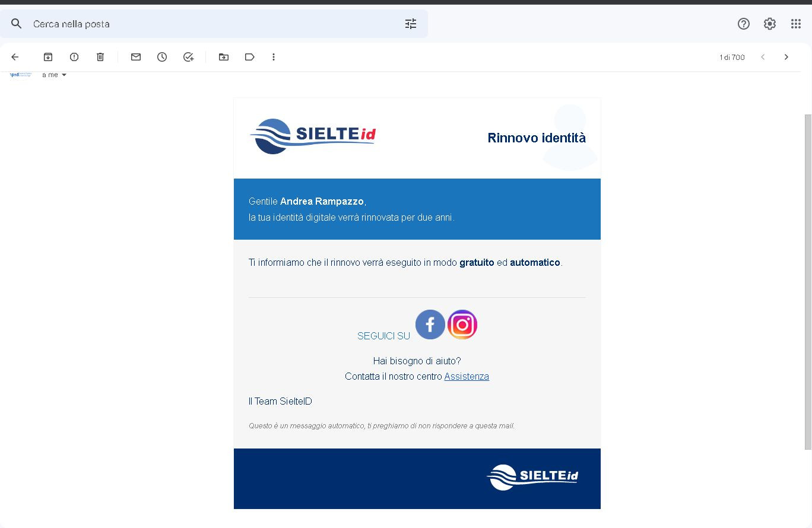Click the "SEGUICI SU" text
This screenshot has height=528, width=812.
(x=383, y=336)
